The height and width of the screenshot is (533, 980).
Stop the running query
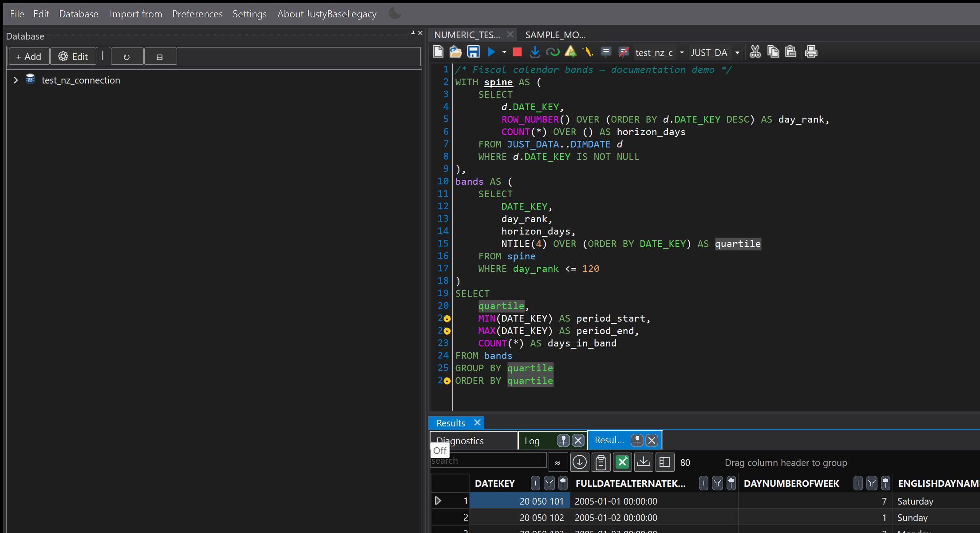(x=517, y=52)
